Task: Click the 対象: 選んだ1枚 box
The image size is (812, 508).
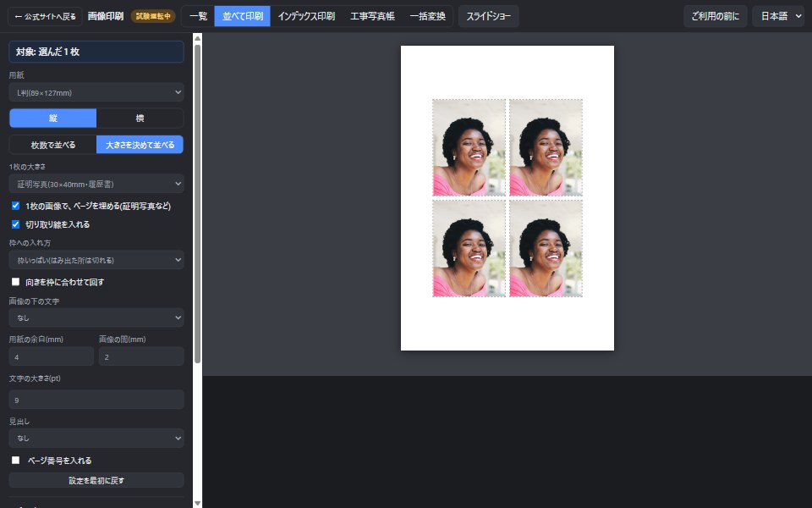Action: coord(96,52)
